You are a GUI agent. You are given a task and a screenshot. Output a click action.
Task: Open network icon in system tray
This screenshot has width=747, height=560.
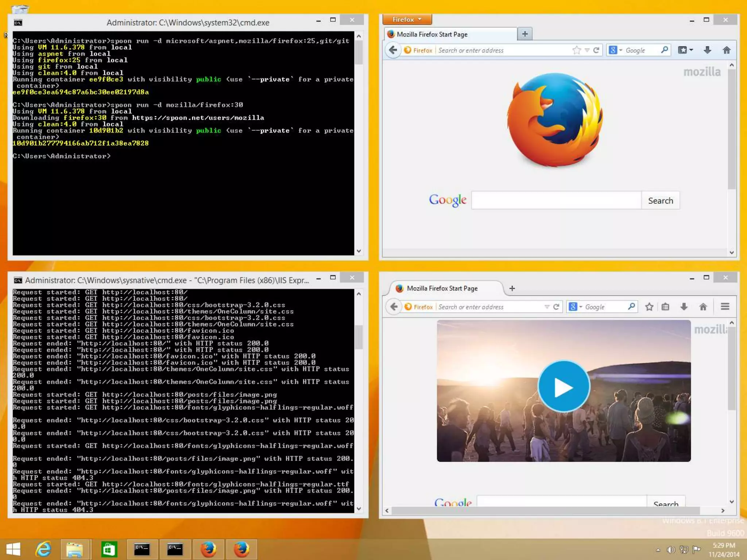click(684, 550)
